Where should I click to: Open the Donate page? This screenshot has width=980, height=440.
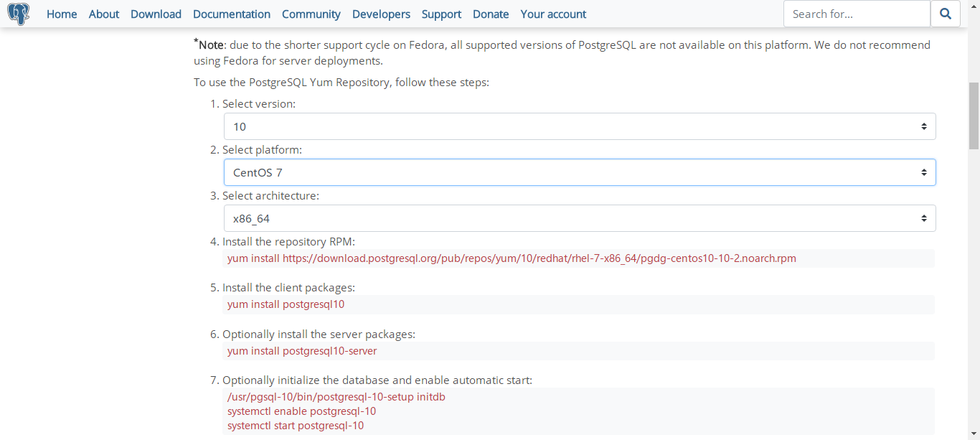coord(491,14)
